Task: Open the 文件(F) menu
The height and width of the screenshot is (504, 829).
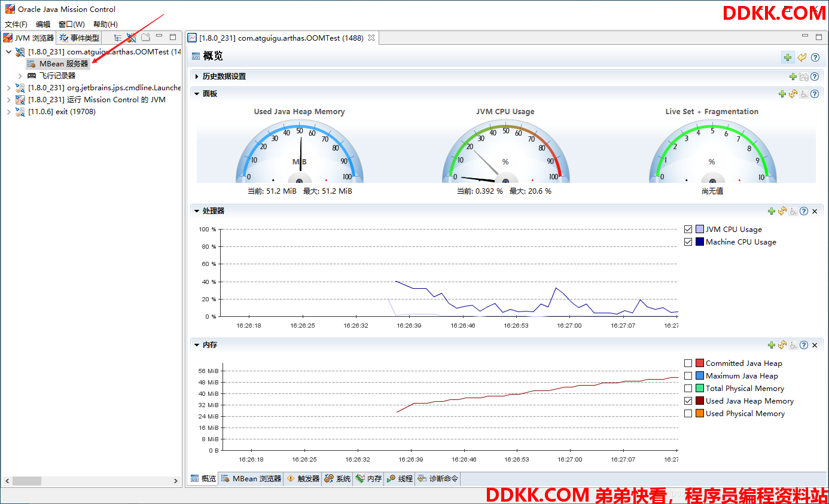Action: [x=16, y=24]
